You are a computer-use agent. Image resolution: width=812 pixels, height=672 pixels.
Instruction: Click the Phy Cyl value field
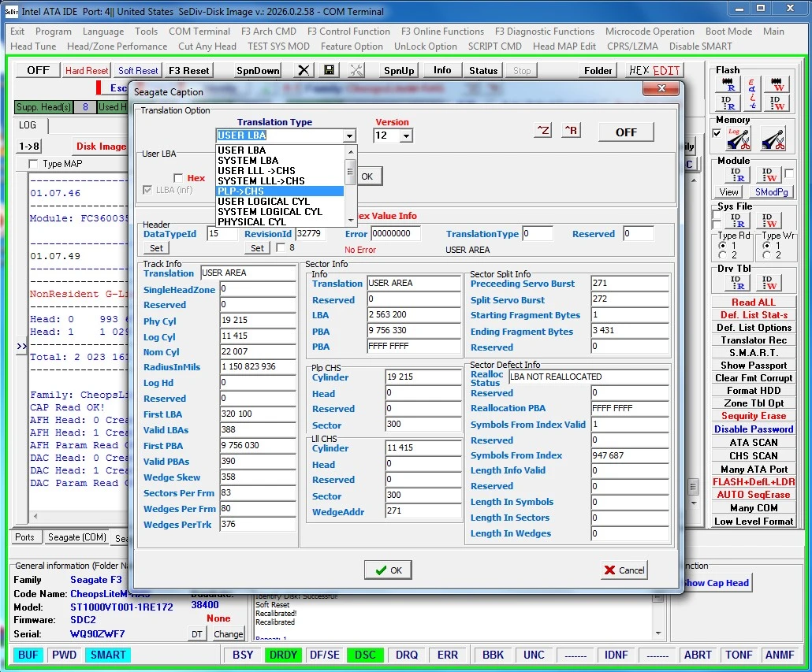pos(257,320)
